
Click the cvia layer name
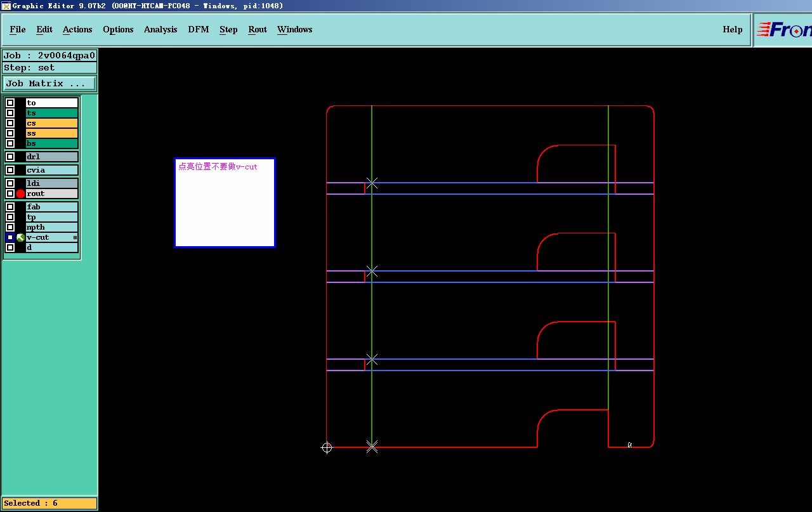[x=52, y=170]
